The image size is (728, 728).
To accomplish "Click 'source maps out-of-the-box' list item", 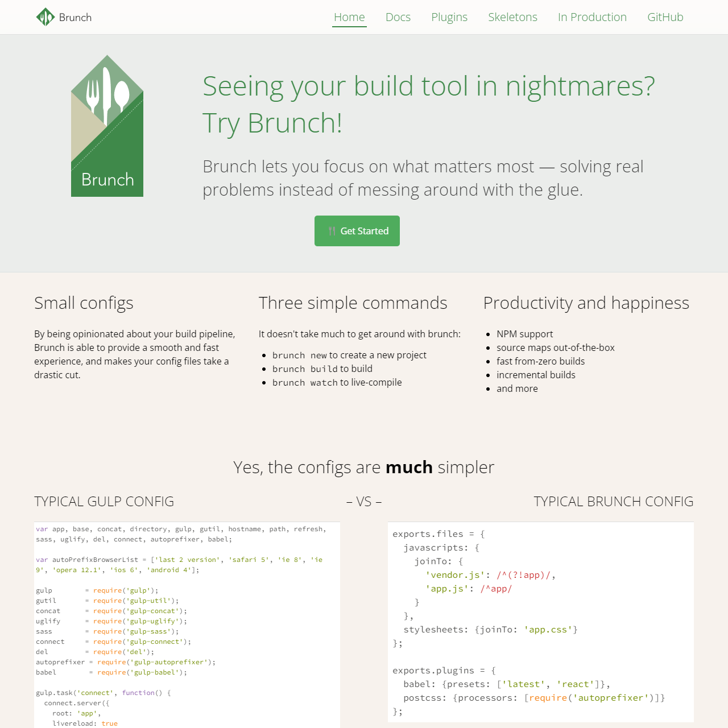I will tap(556, 348).
